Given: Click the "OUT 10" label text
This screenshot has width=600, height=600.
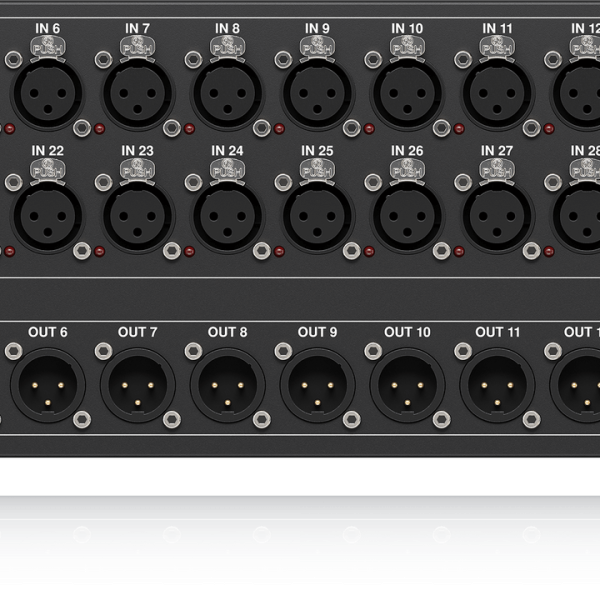Looking at the screenshot, I should [x=408, y=332].
